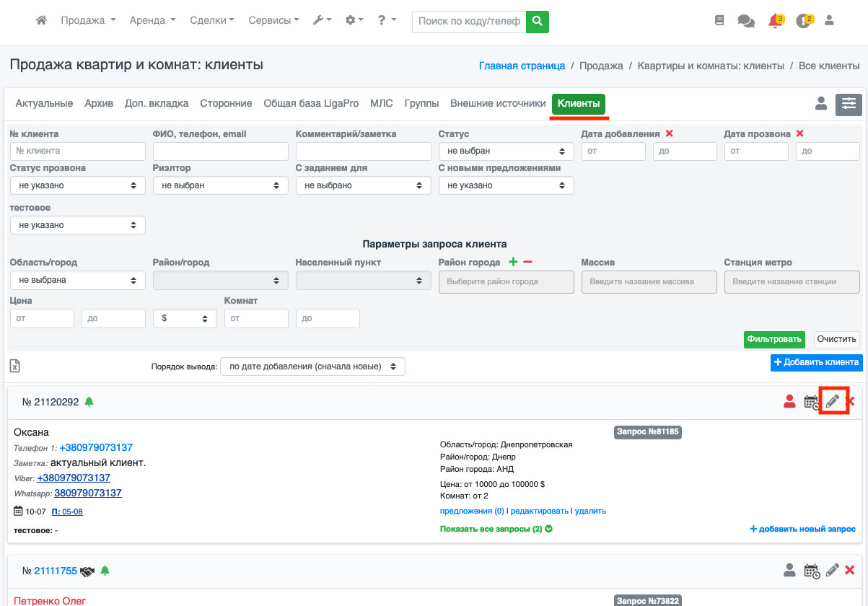Click the Фильтровать button

(x=774, y=339)
